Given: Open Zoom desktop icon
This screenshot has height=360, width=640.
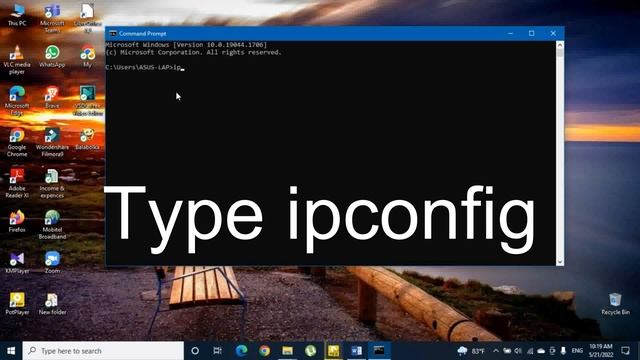Looking at the screenshot, I should [x=52, y=262].
